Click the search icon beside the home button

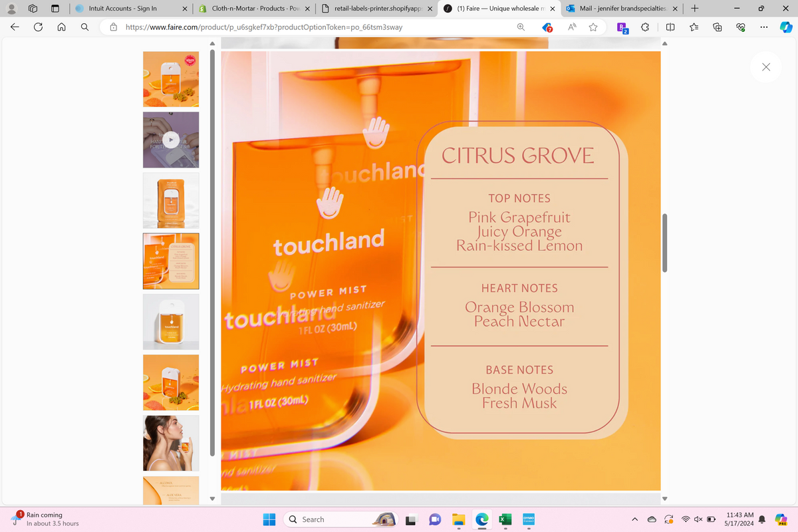(x=84, y=27)
